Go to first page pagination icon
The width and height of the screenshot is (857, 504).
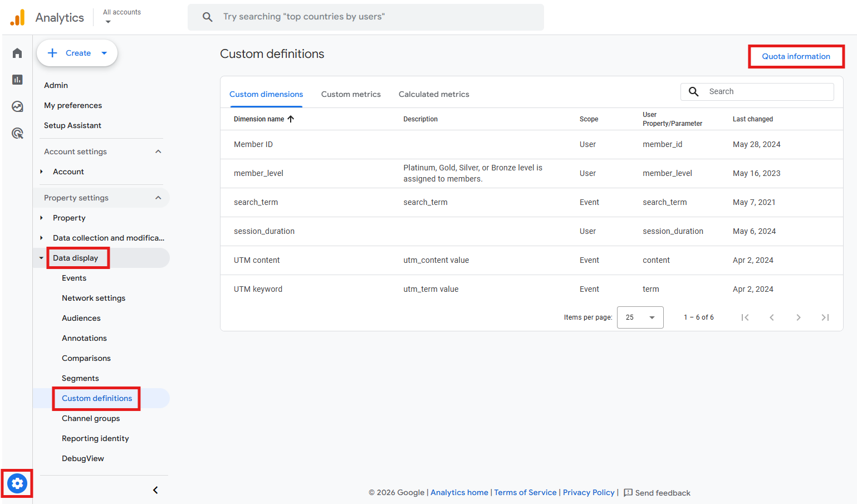pyautogui.click(x=745, y=317)
